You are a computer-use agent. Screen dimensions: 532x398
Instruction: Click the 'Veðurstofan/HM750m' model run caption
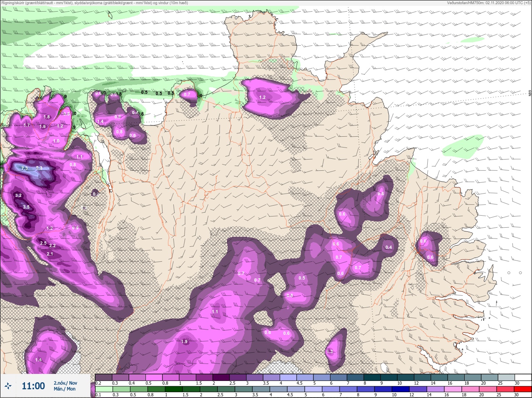point(489,2)
